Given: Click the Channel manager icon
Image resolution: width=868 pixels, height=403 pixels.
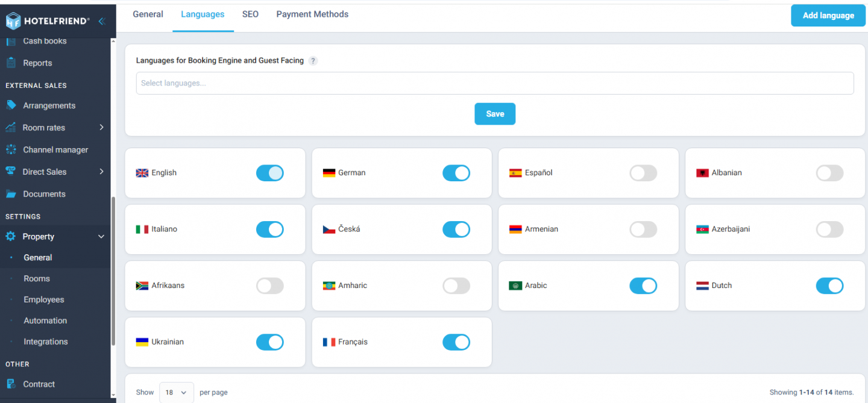Looking at the screenshot, I should (x=11, y=149).
